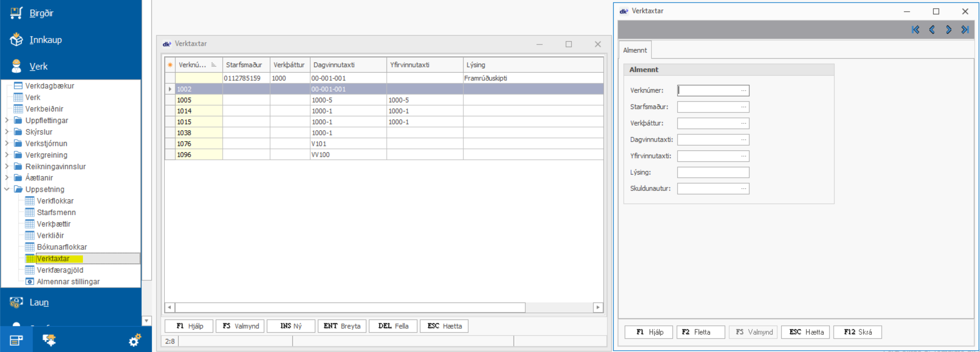This screenshot has height=352, width=980.
Task: Open the Verknúmer lookup ellipsis
Action: coord(743,90)
